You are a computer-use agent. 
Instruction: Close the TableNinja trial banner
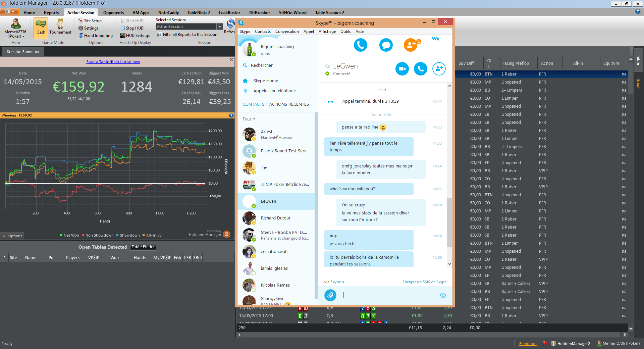tap(231, 59)
